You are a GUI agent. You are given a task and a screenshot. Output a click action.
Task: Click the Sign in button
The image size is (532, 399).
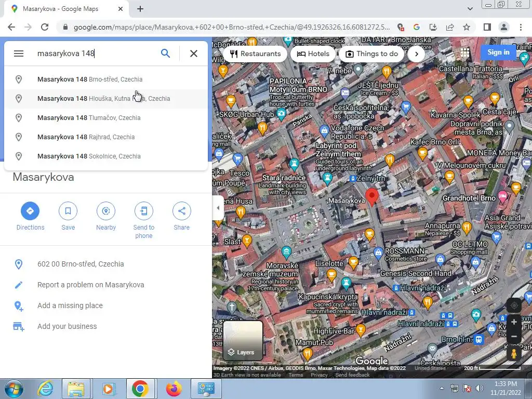click(498, 52)
